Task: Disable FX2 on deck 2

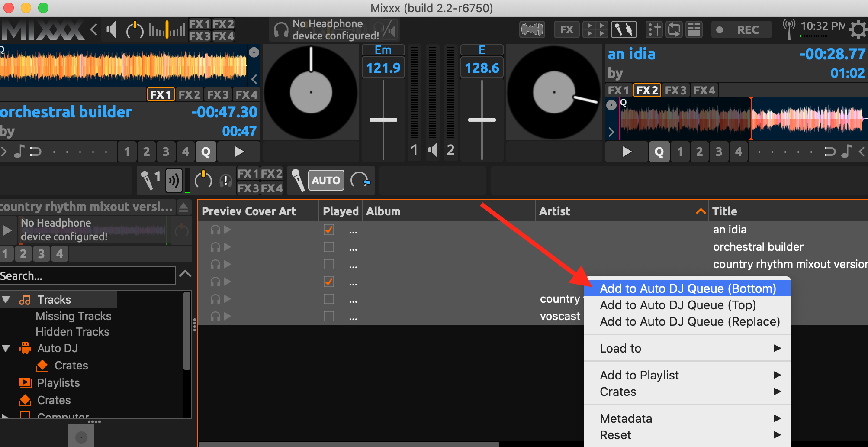Action: pyautogui.click(x=647, y=90)
